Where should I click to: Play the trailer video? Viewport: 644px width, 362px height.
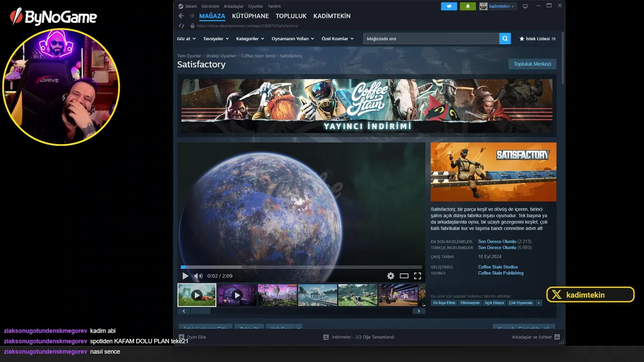(x=185, y=276)
